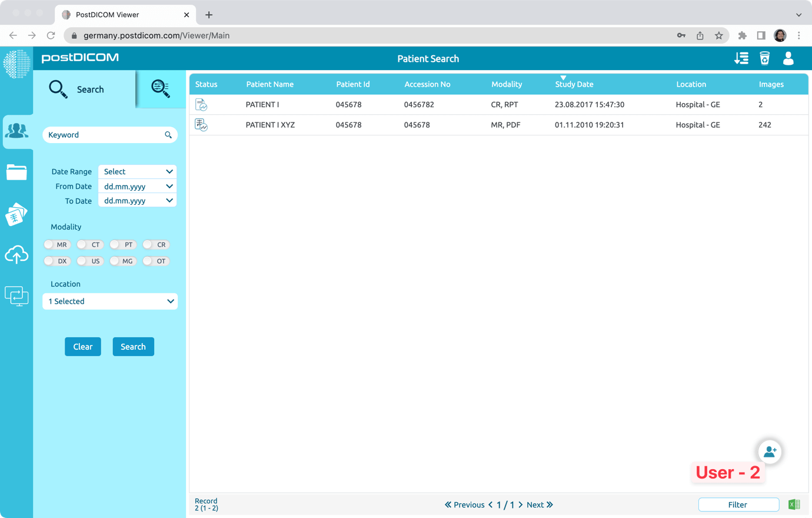Click the add user floating button
812x518 pixels.
click(x=770, y=451)
